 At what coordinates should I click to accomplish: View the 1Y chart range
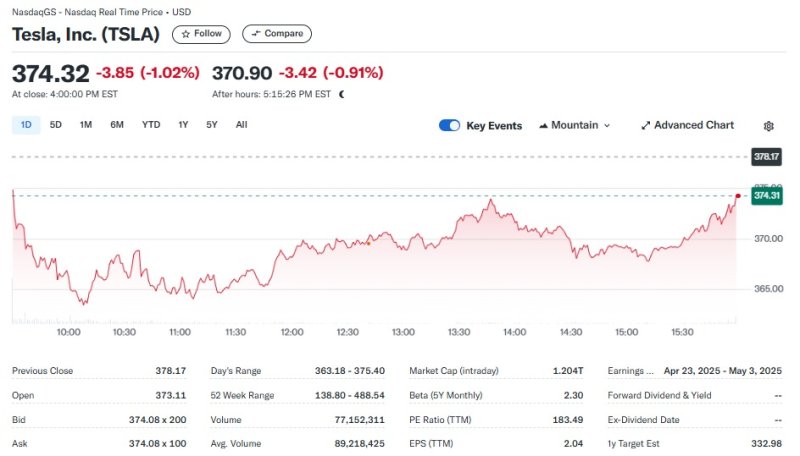coord(183,125)
